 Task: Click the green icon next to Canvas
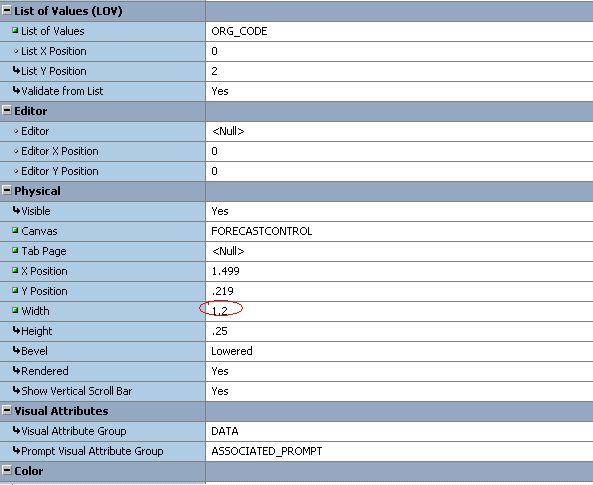click(15, 230)
